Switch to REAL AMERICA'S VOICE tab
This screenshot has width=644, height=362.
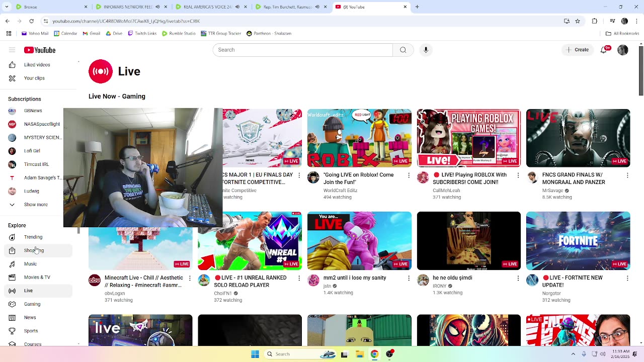click(x=211, y=7)
